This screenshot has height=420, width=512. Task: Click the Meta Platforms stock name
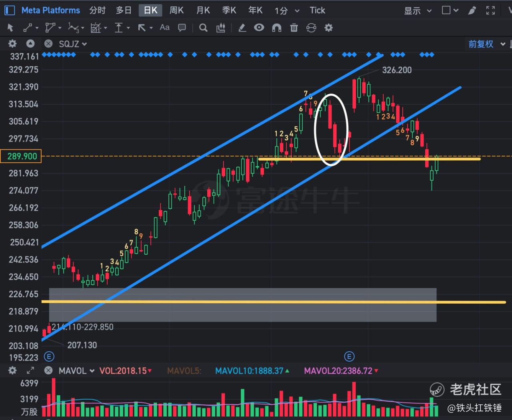point(50,10)
